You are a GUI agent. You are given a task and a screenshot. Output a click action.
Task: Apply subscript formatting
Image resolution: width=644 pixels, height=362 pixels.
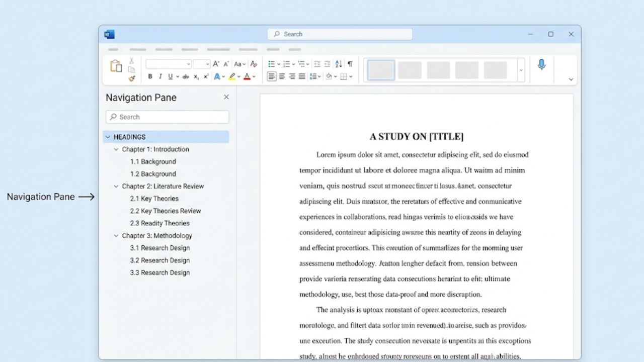coord(196,76)
